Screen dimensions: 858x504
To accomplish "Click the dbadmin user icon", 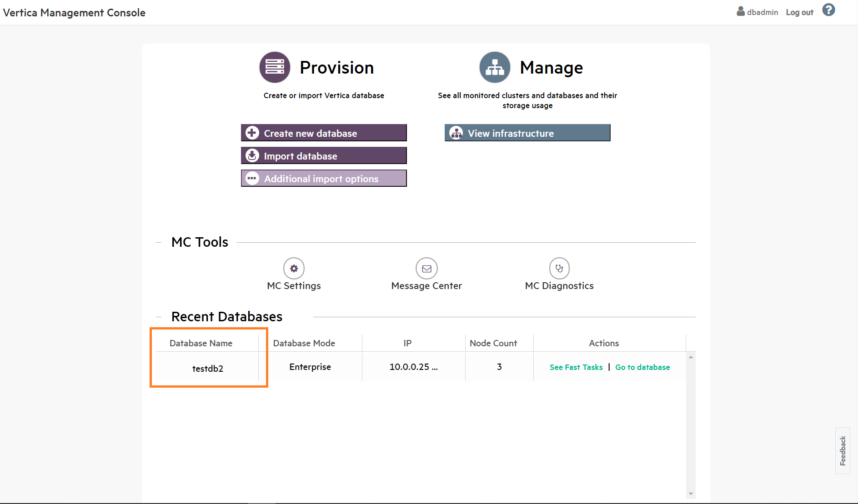I will 740,11.
